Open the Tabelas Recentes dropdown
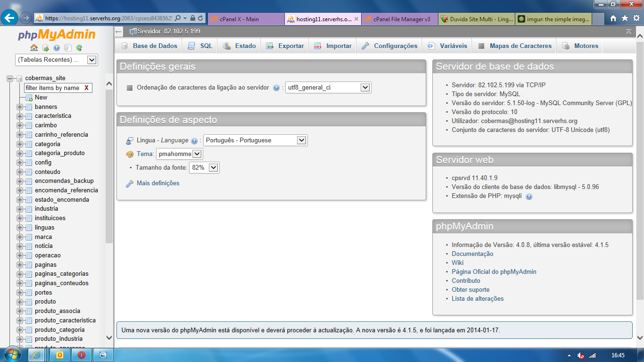This screenshot has height=362, width=644. (x=92, y=60)
